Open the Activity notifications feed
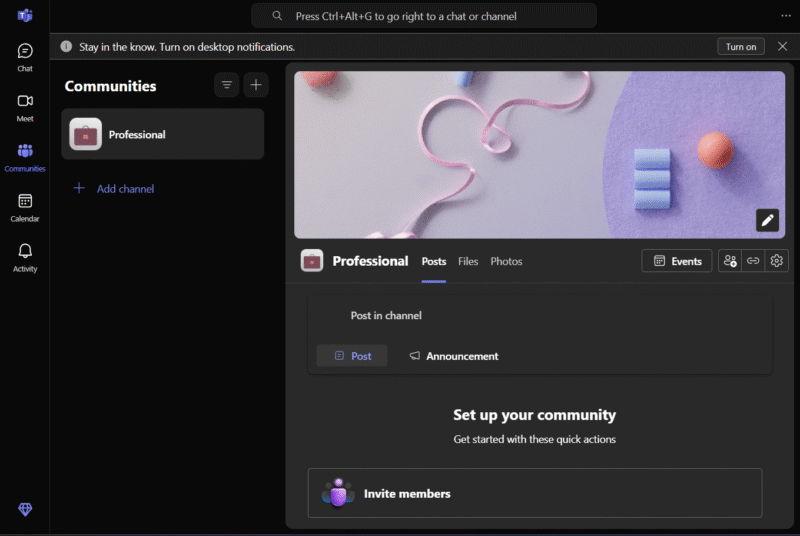This screenshot has height=536, width=800. (x=25, y=256)
